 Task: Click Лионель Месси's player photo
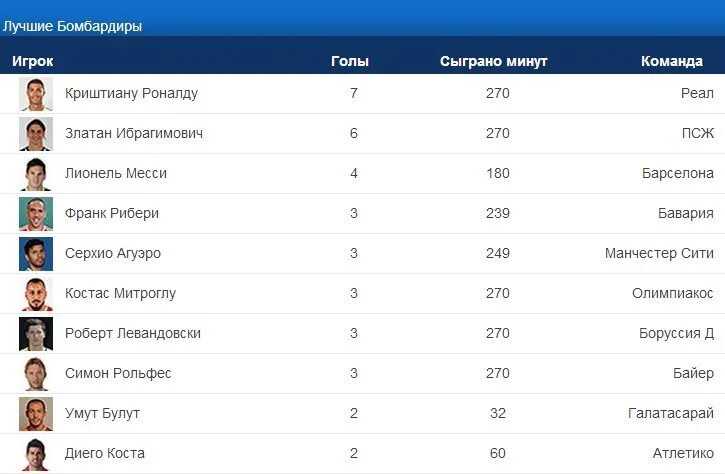tap(36, 174)
